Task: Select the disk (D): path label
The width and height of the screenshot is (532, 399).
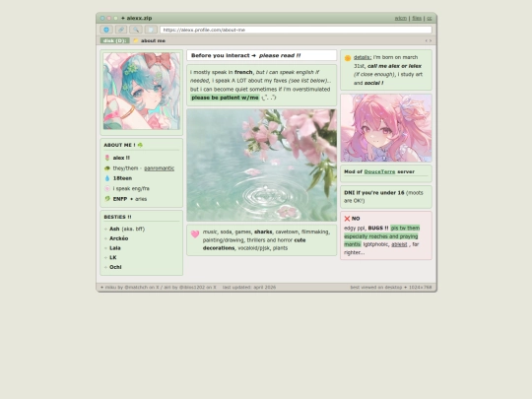Action: click(114, 40)
